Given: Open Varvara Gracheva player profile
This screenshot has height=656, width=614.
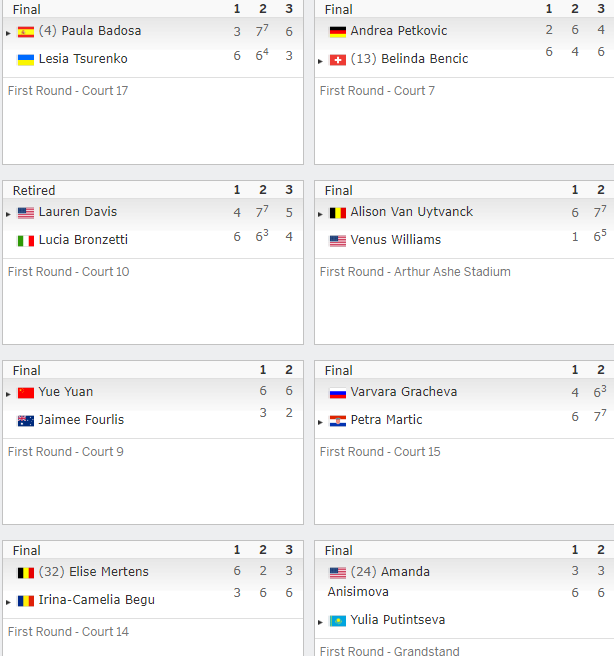Looking at the screenshot, I should 404,392.
